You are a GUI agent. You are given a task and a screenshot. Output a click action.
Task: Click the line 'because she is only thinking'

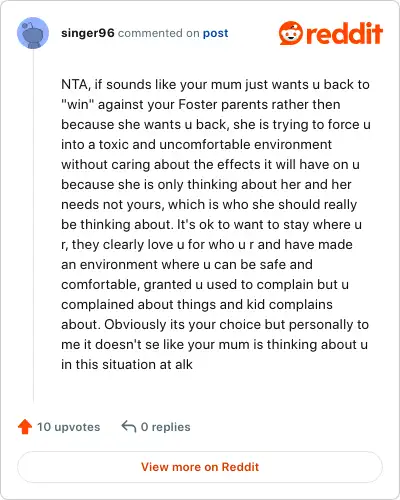point(206,184)
